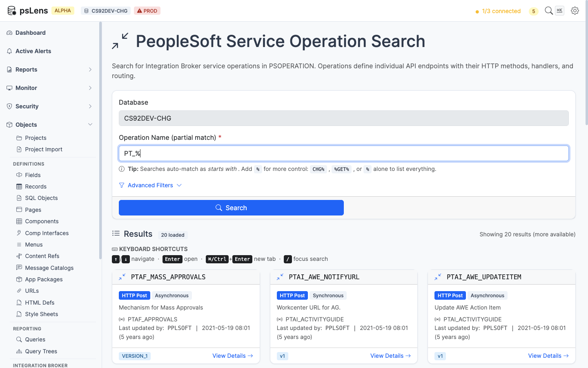This screenshot has height=368, width=588.
Task: Click the yellow notification count badge
Action: click(x=533, y=11)
